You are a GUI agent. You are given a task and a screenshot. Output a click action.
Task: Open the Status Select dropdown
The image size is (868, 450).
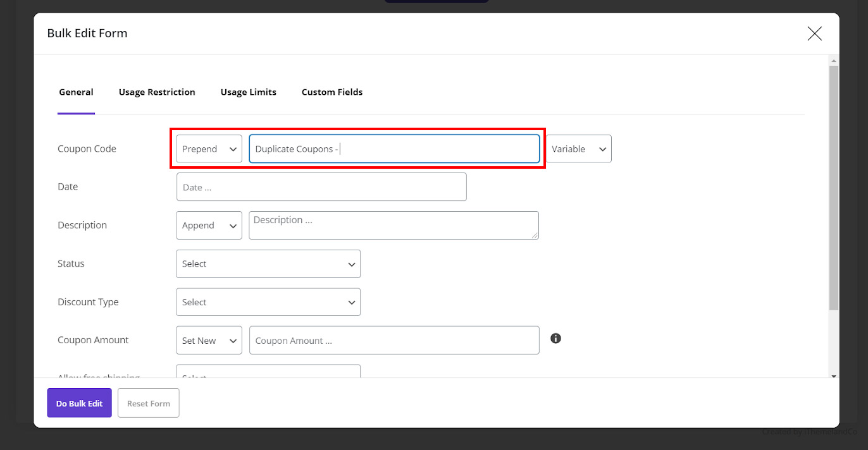[268, 264]
